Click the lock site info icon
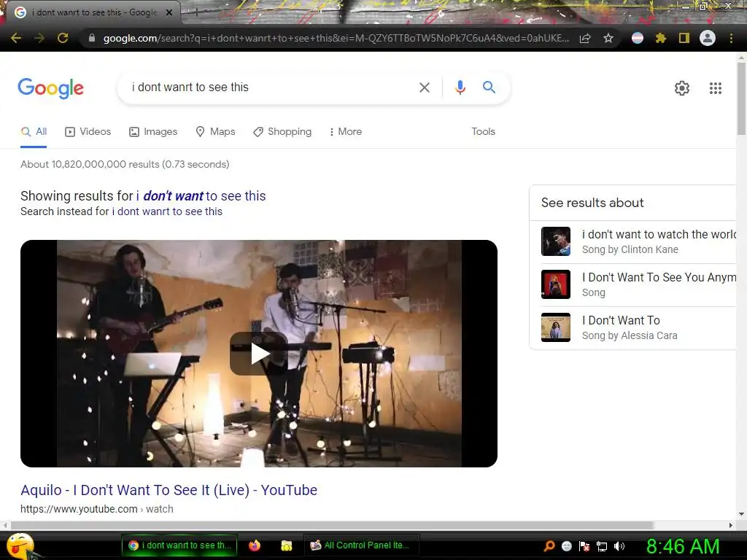Screen dimensions: 747x560 pos(92,38)
